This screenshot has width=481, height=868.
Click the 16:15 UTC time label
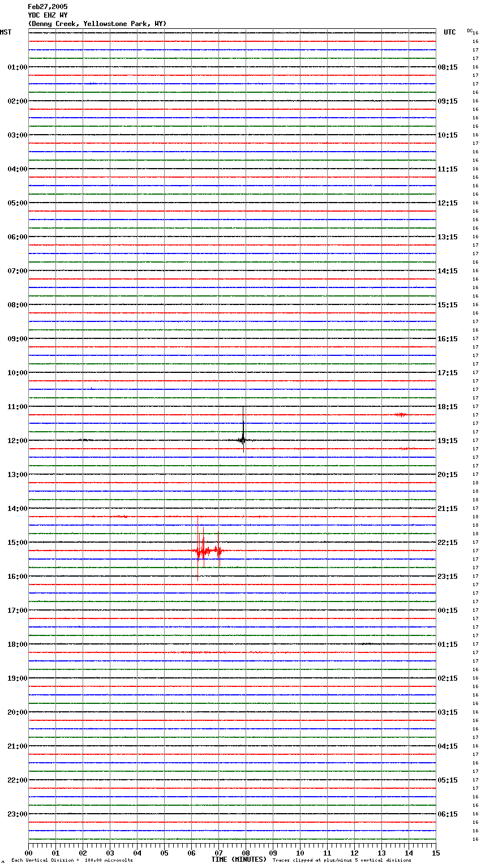(x=448, y=339)
